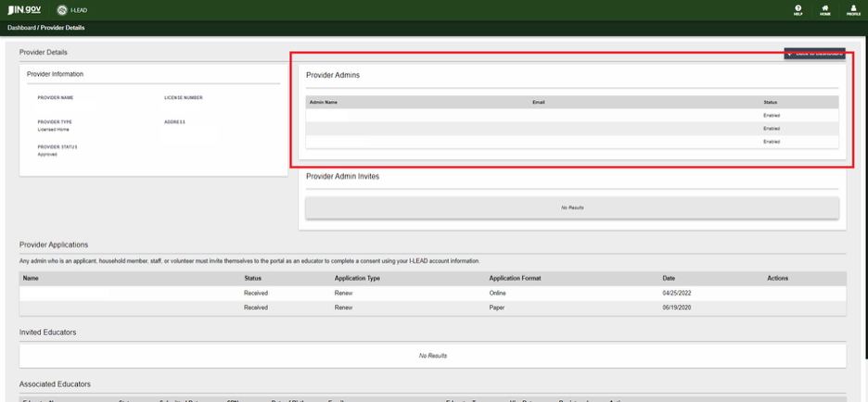Open the Help icon in header

click(798, 10)
